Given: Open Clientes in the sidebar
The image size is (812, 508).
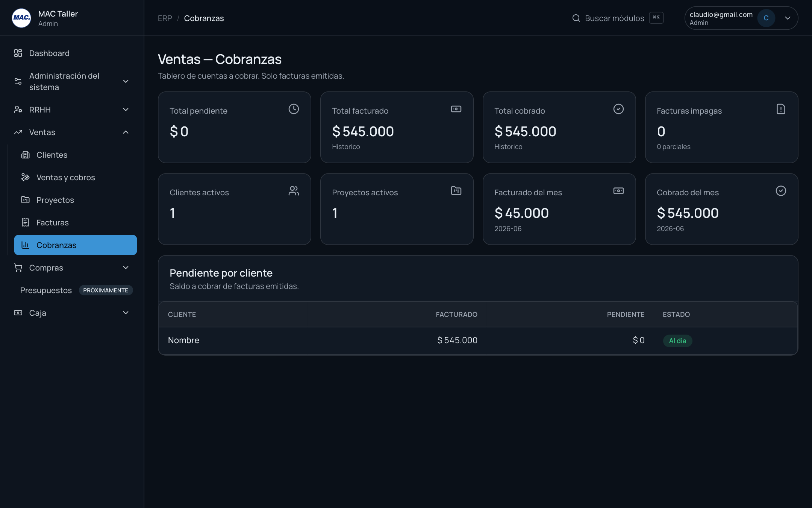Looking at the screenshot, I should 75,155.
